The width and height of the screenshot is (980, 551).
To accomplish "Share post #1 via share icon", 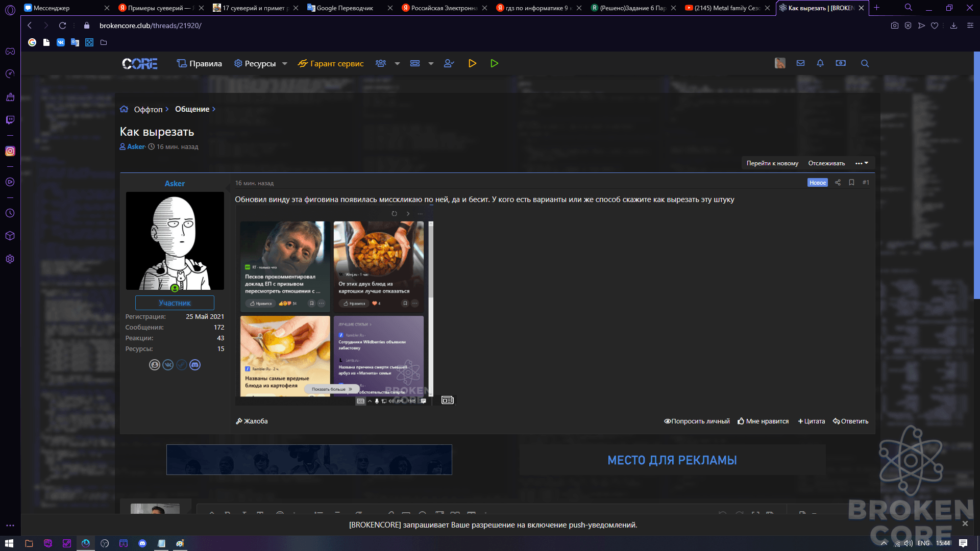I will [x=838, y=183].
